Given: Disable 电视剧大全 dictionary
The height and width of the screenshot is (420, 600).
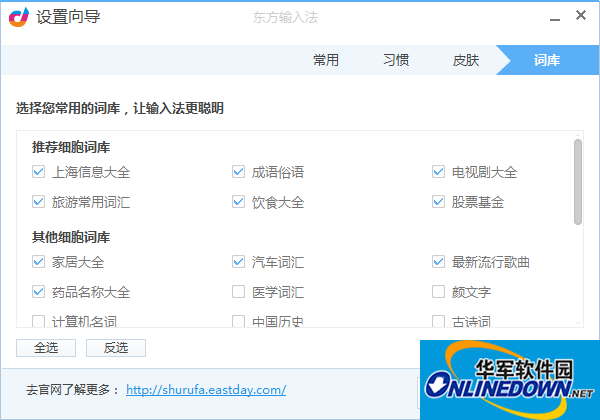Looking at the screenshot, I should coord(439,172).
